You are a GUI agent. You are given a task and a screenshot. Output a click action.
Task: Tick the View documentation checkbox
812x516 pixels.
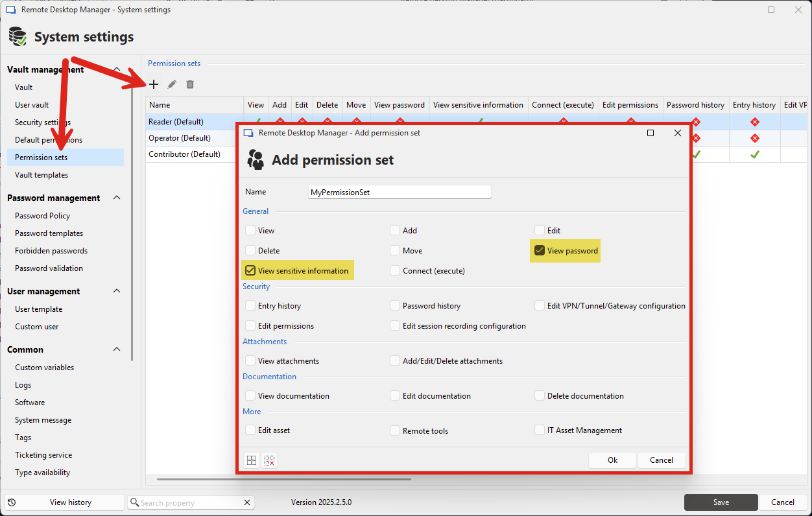click(250, 396)
